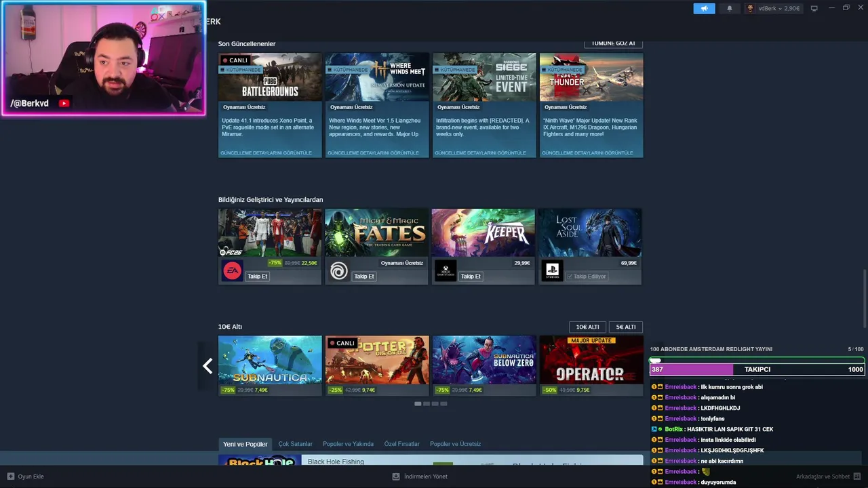Viewport: 868px width, 488px height.
Task: Filter by 10€ ALTI
Action: tap(587, 327)
